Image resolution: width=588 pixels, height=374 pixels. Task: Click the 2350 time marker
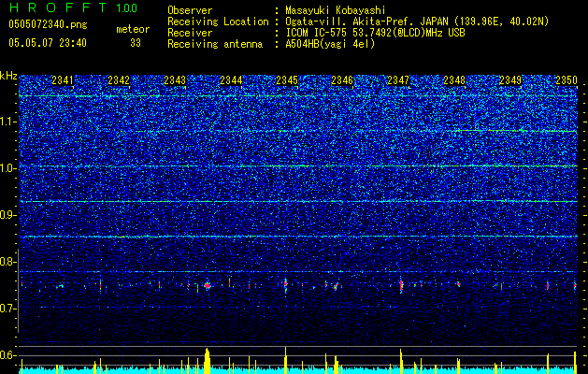pos(566,80)
